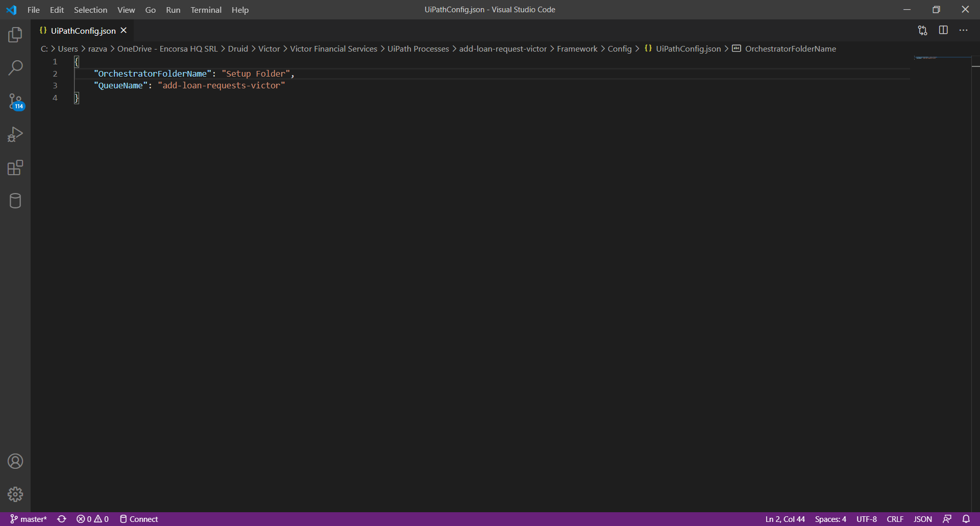Click line number 1 in the gutter
980x526 pixels.
[55, 61]
